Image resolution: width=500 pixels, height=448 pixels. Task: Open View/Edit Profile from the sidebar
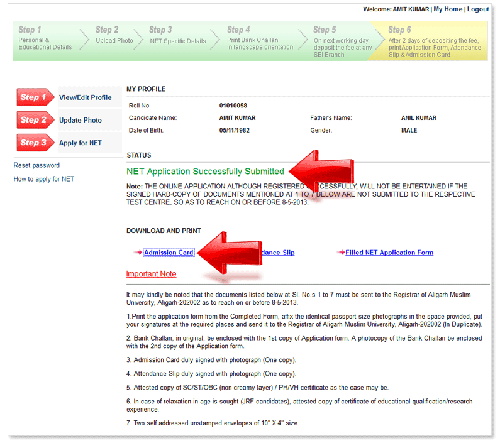pos(85,97)
